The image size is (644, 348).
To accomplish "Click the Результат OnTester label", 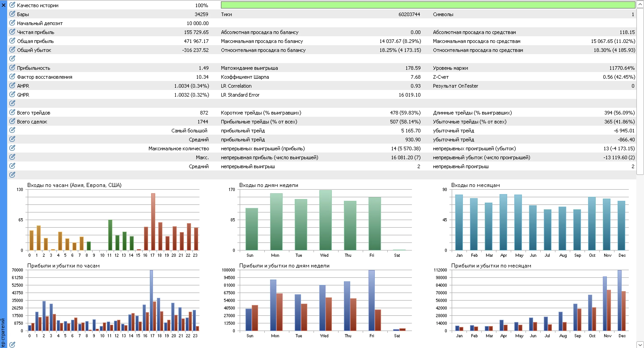I will (x=455, y=86).
